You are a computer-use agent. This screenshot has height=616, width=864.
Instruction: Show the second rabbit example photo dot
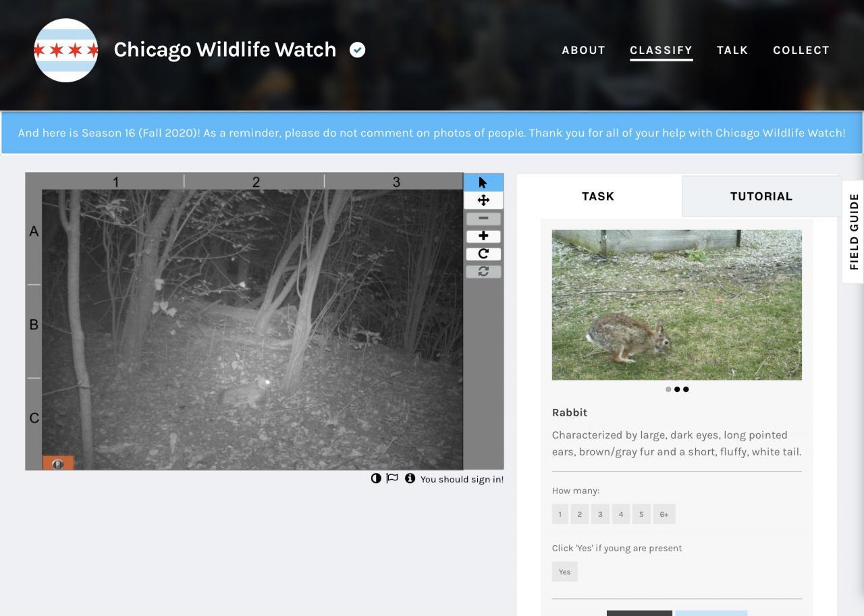pos(677,389)
